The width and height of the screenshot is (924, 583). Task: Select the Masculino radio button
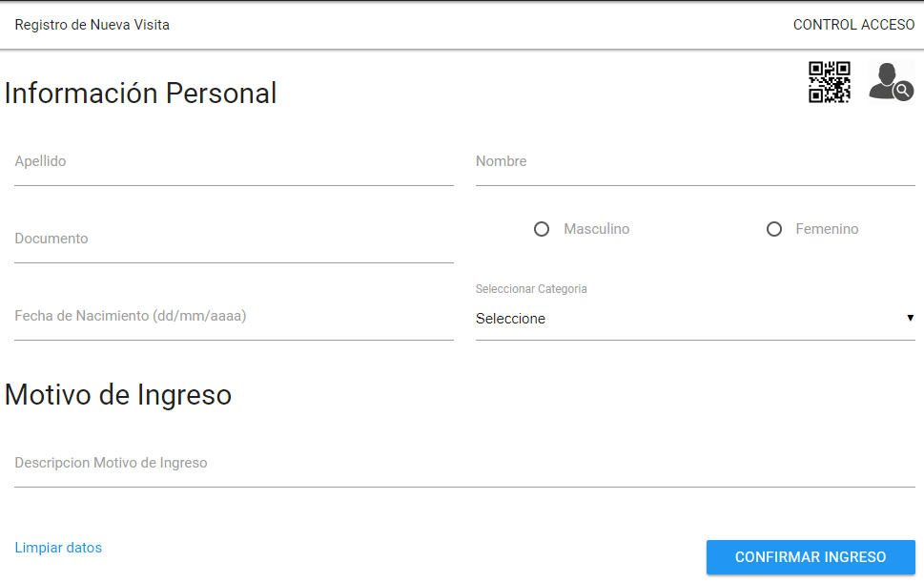(542, 229)
